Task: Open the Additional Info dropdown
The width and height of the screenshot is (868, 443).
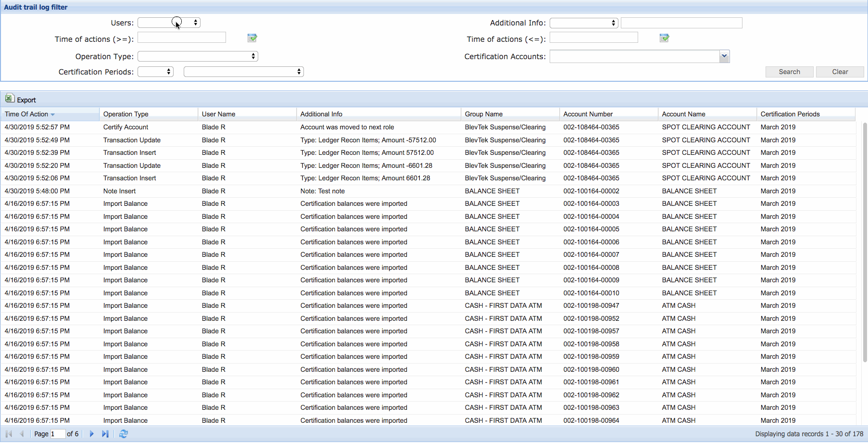Action: (583, 23)
